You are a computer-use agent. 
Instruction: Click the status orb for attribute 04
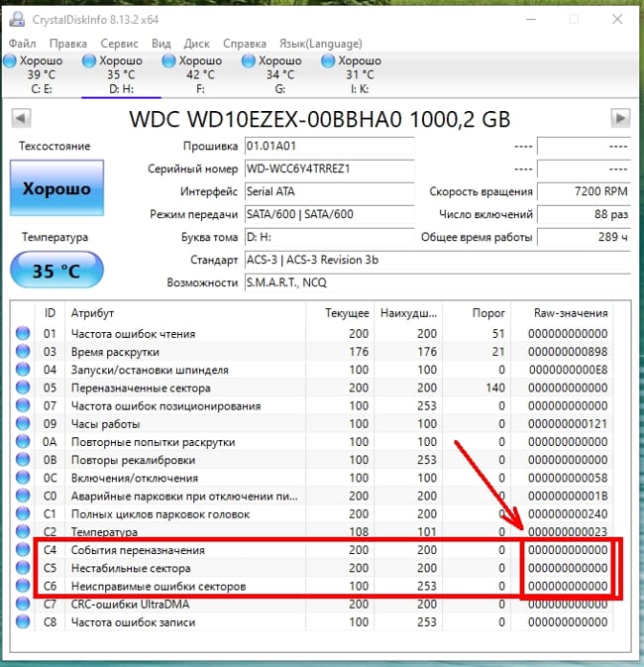pos(23,370)
